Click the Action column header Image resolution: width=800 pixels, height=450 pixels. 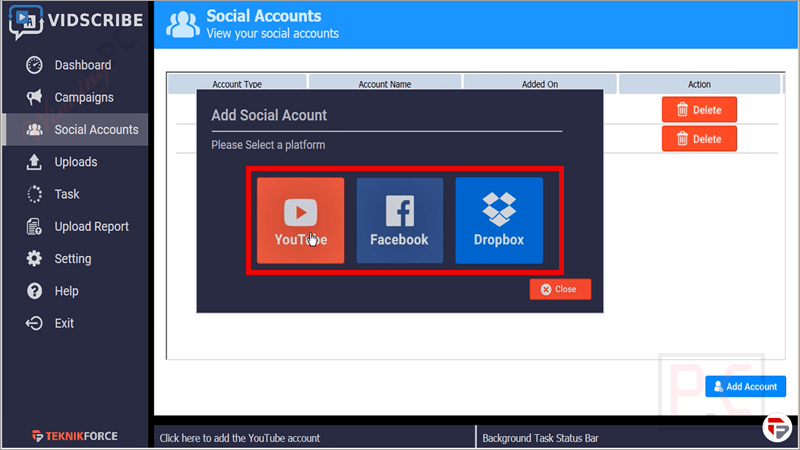[699, 84]
